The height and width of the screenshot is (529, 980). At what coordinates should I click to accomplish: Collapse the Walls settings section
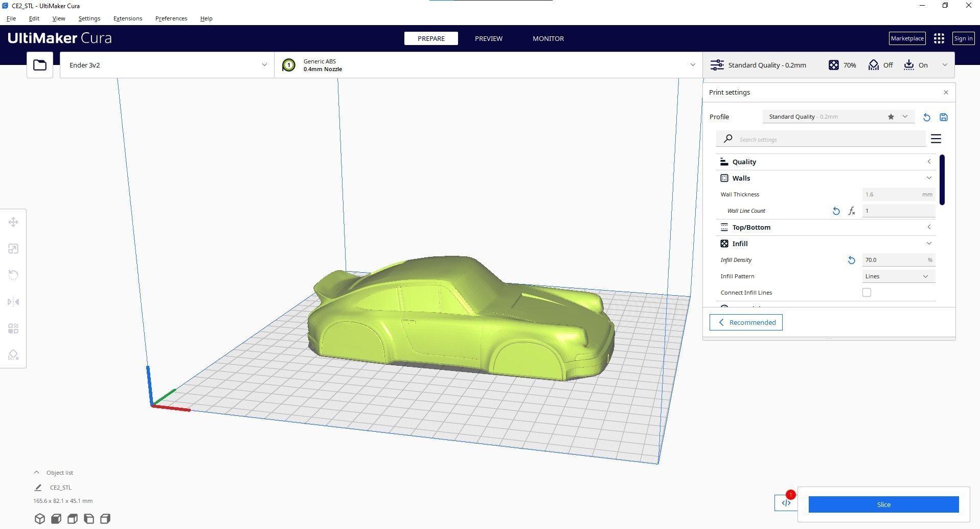pyautogui.click(x=826, y=178)
